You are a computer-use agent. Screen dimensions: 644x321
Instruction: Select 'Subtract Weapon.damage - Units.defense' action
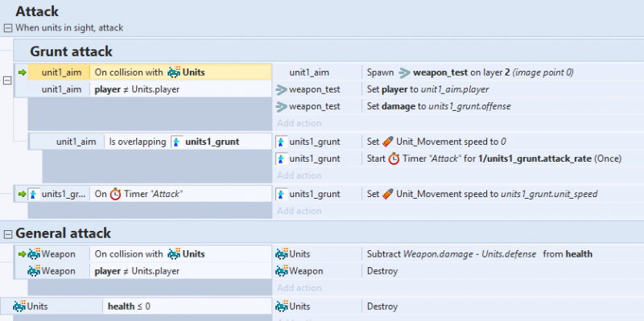pos(480,254)
